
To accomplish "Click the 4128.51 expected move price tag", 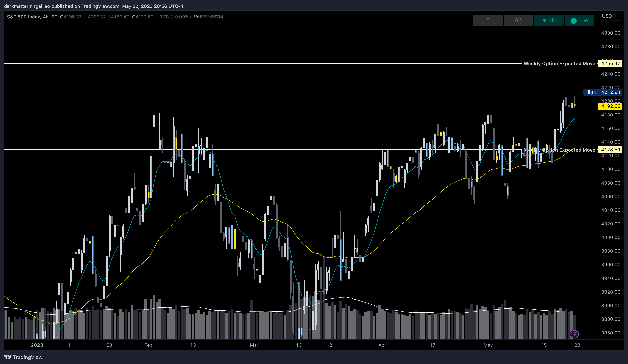I will click(x=610, y=150).
